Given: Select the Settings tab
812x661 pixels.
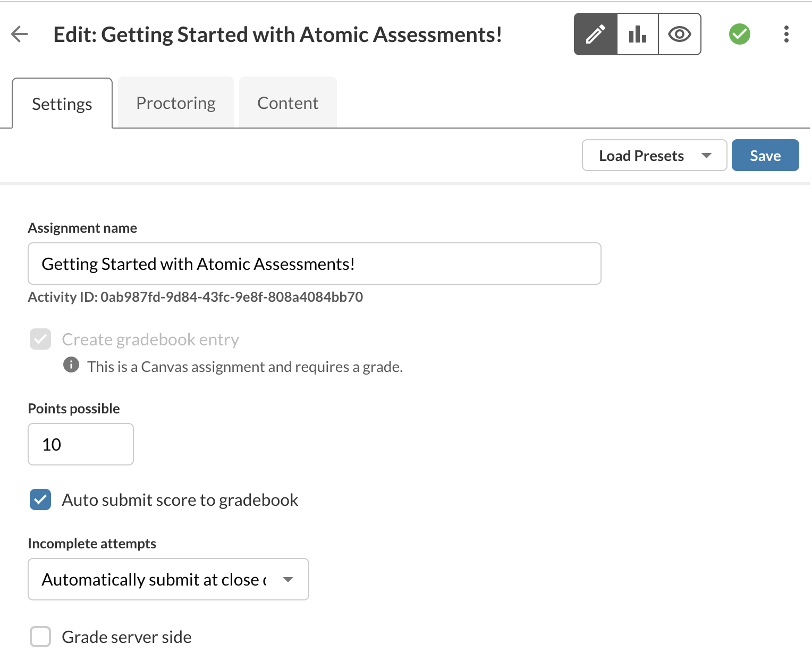Looking at the screenshot, I should [x=62, y=104].
